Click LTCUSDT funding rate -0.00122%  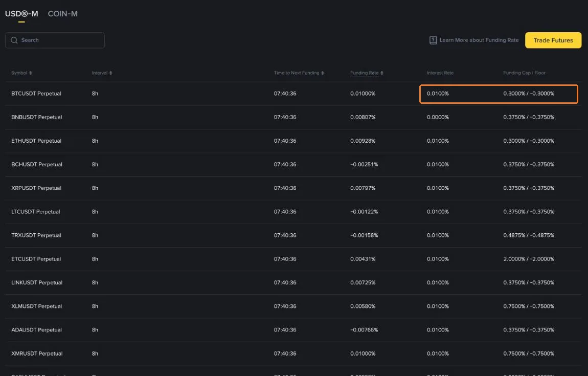coord(364,212)
